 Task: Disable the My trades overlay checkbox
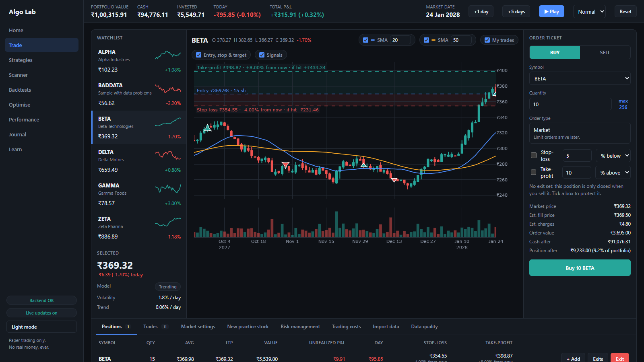(x=487, y=40)
